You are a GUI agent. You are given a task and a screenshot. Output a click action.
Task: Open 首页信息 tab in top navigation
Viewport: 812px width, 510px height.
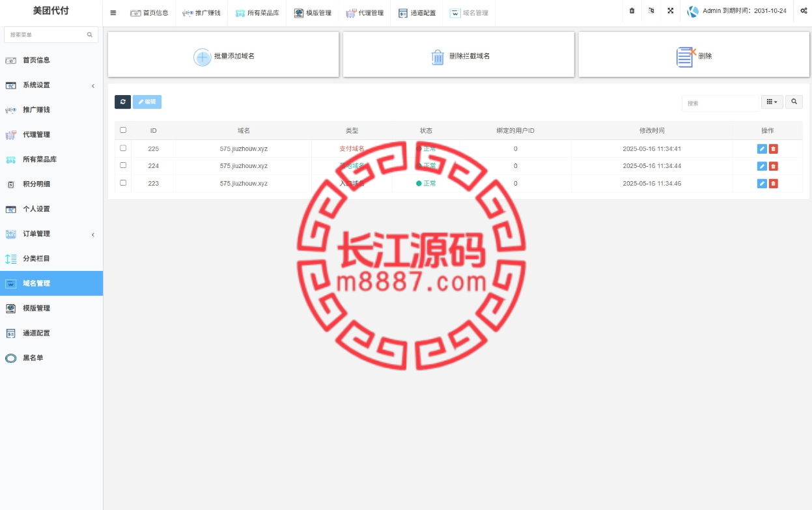tap(149, 12)
